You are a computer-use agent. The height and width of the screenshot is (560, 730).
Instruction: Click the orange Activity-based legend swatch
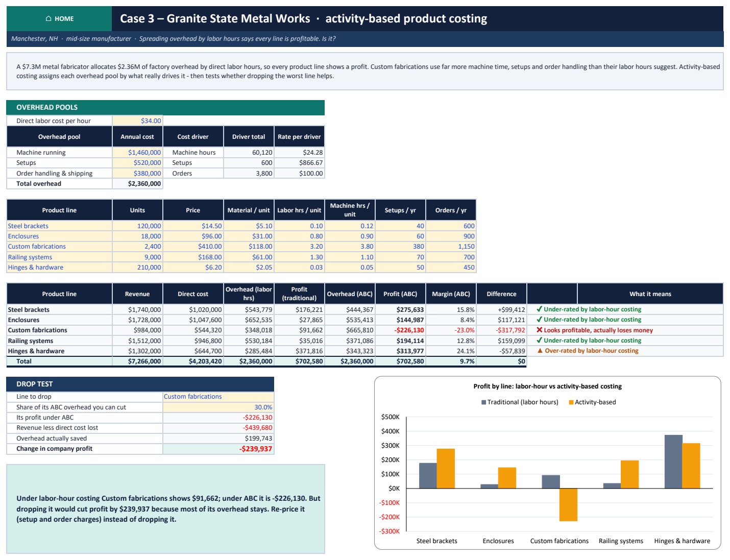[571, 402]
